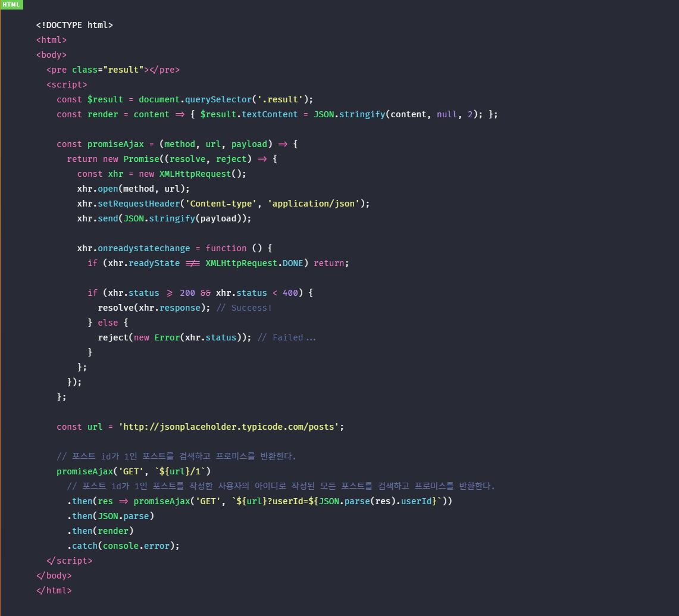Image resolution: width=679 pixels, height=616 pixels.
Task: Click '.then(JSON.parse)' line
Action: [111, 517]
